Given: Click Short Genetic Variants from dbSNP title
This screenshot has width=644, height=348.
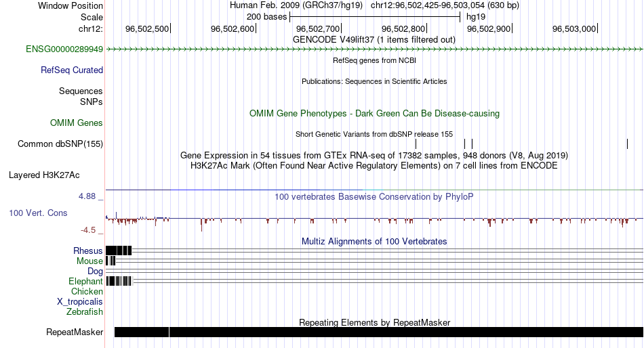Looking at the screenshot, I should click(x=374, y=134).
